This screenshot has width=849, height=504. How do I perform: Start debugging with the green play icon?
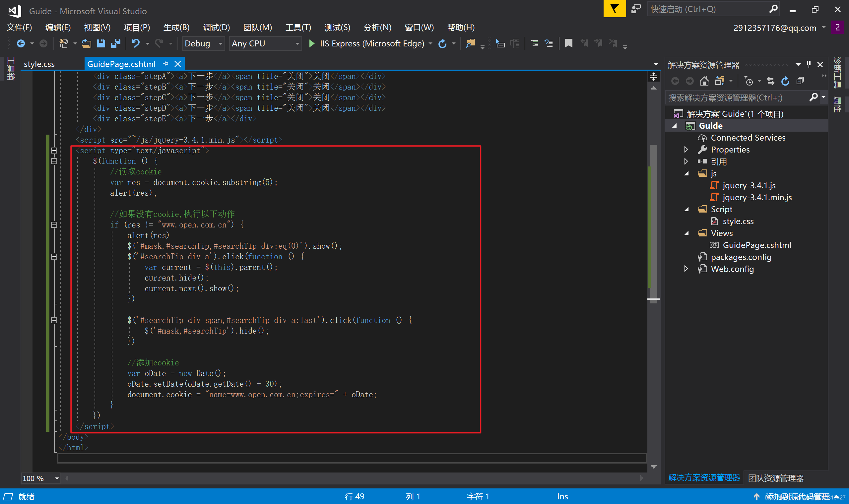click(311, 43)
